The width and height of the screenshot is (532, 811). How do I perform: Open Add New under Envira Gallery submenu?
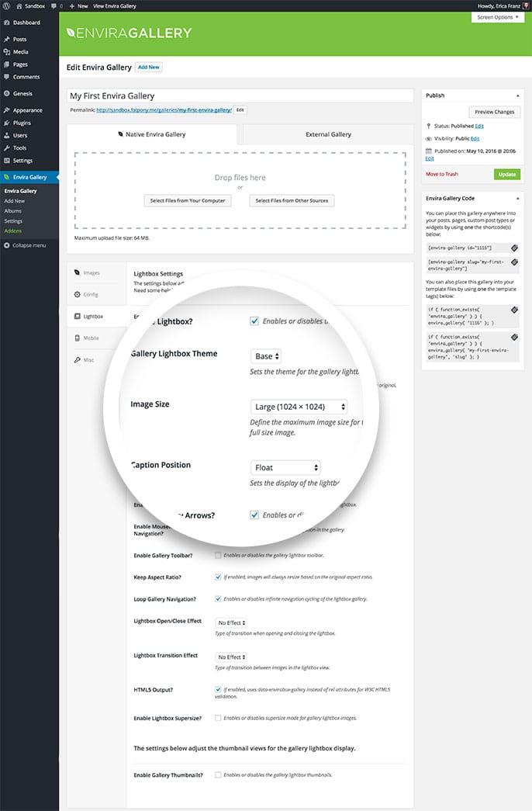click(x=15, y=201)
